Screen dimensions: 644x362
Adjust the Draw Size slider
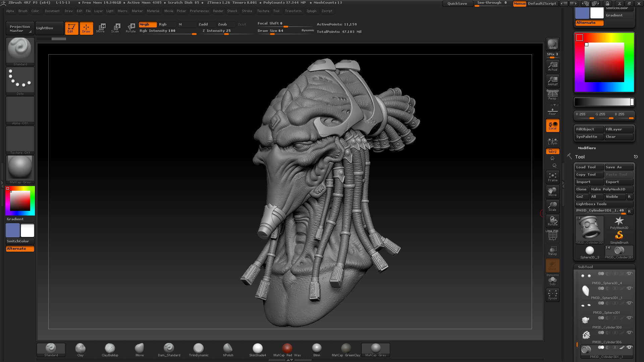(285, 31)
